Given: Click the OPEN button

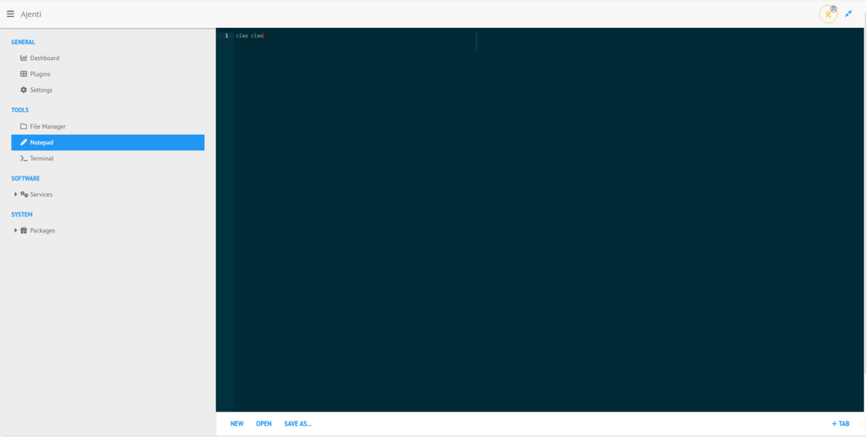Looking at the screenshot, I should click(264, 423).
